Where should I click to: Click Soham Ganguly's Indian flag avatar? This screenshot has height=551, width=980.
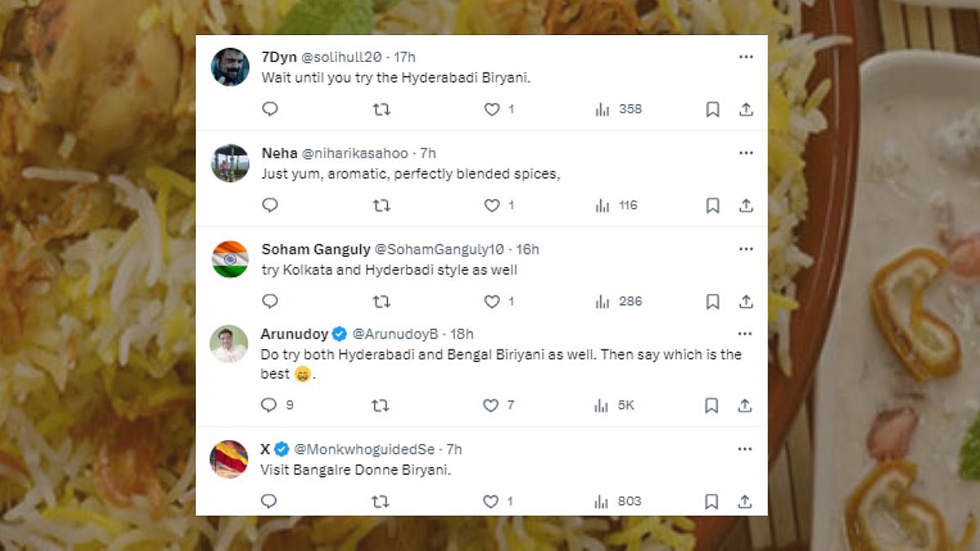click(229, 259)
